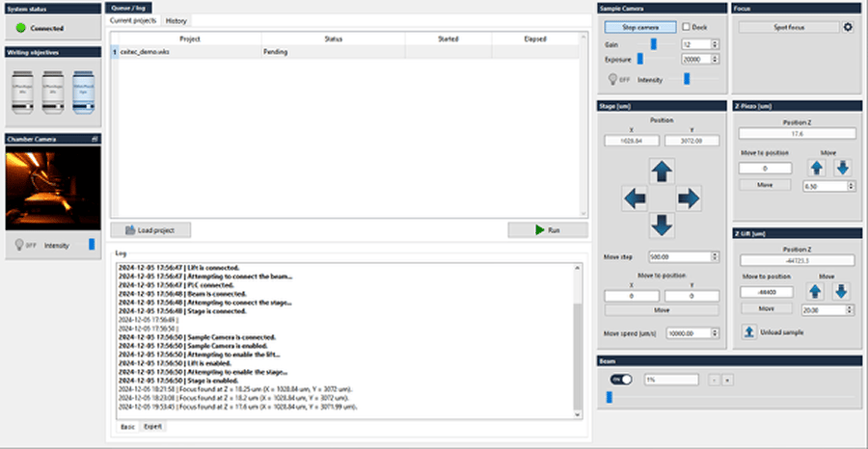Open the Current projects tab
This screenshot has width=868, height=449.
133,20
